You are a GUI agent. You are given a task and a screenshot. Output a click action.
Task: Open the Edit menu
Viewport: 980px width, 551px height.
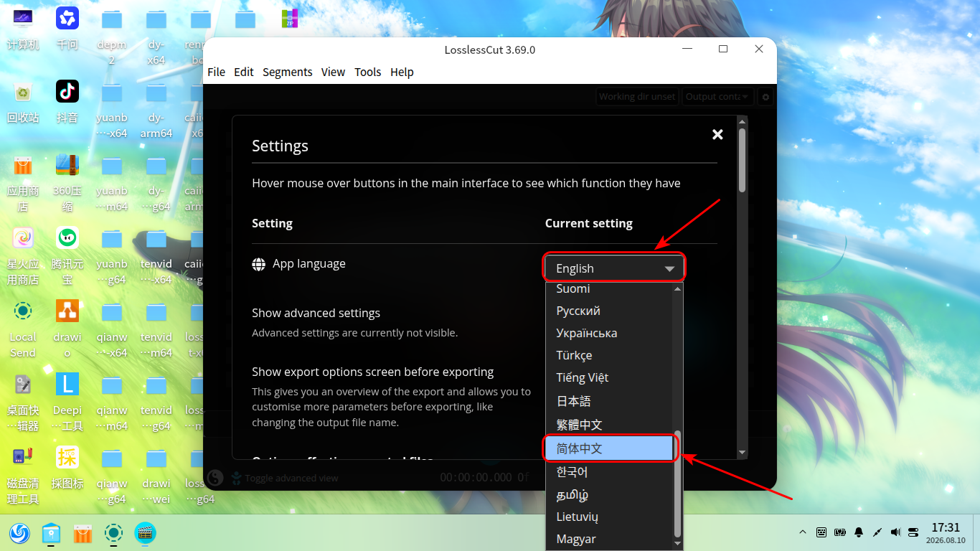pyautogui.click(x=244, y=72)
